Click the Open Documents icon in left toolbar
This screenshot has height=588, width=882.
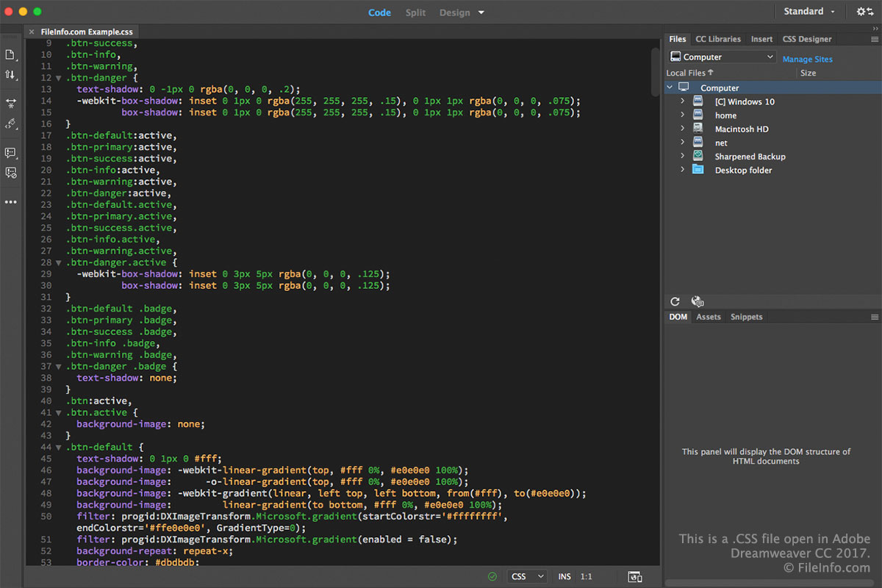tap(10, 55)
